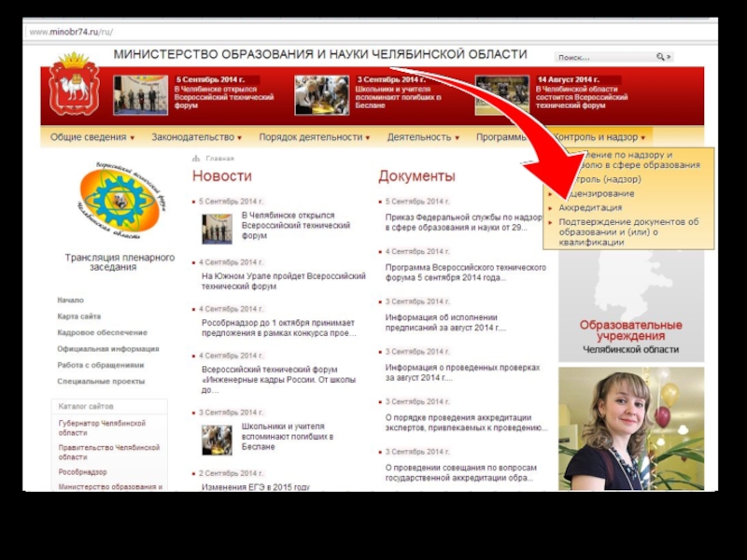Expand the Деятельность menu
The image size is (747, 560).
point(423,137)
